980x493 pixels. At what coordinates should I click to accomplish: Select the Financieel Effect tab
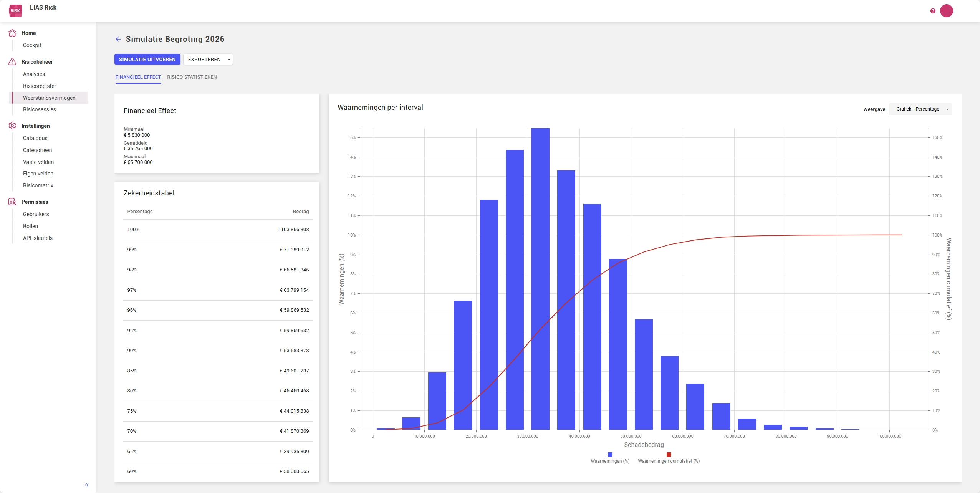coord(138,77)
